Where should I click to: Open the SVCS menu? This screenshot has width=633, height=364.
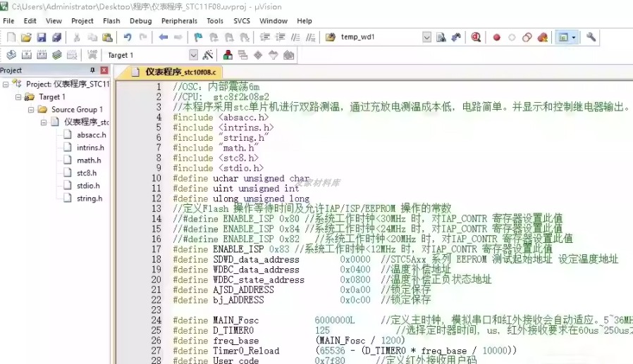[x=242, y=21]
